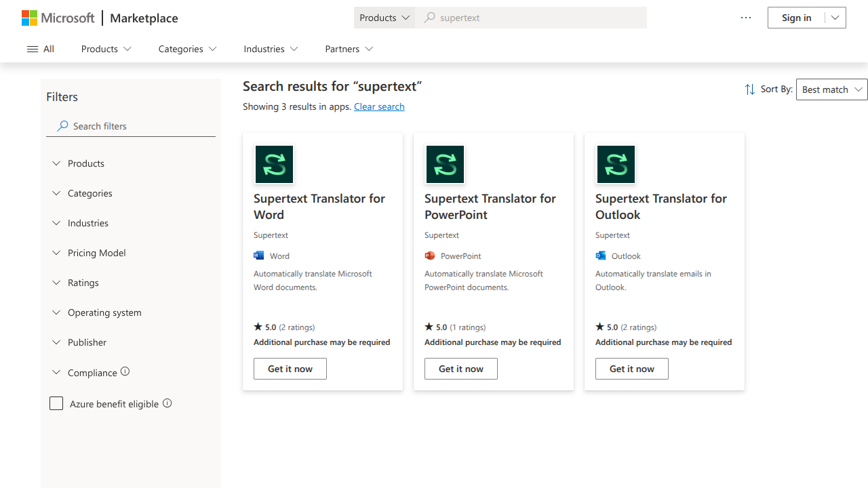
Task: Open the Products dropdown in the search bar
Action: 384,17
